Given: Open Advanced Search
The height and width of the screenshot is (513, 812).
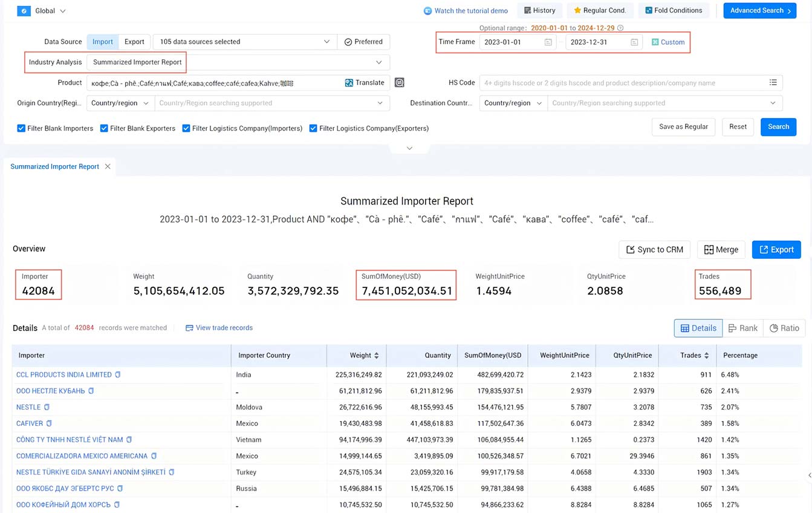Looking at the screenshot, I should coord(760,10).
